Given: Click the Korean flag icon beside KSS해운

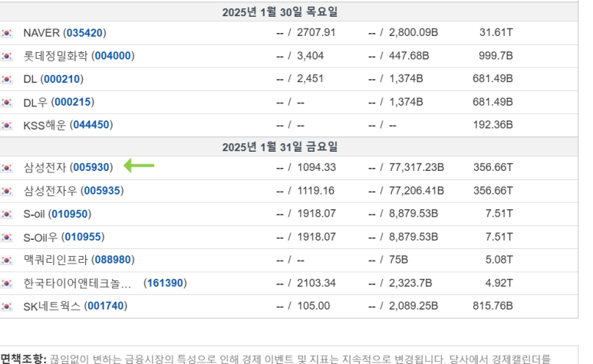Looking at the screenshot, I should click(6, 125).
